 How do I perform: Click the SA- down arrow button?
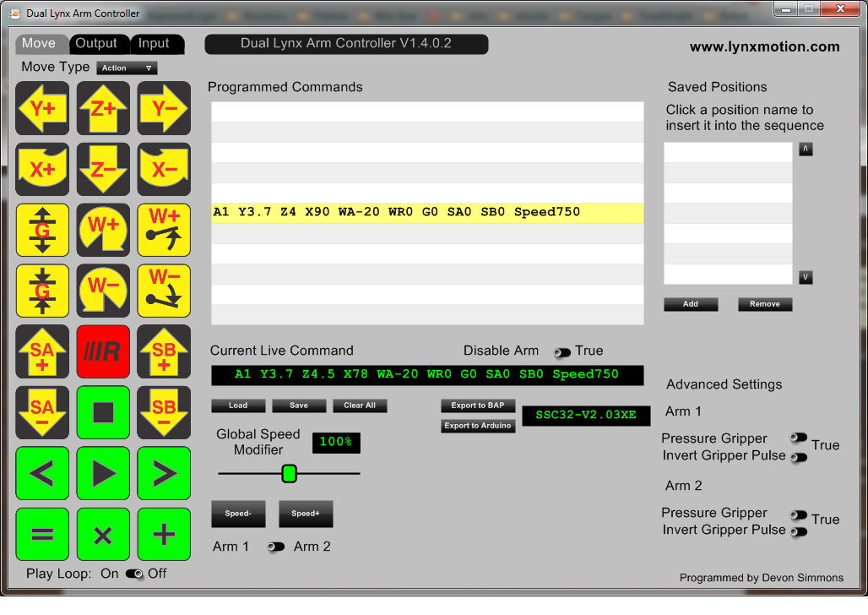pyautogui.click(x=42, y=413)
